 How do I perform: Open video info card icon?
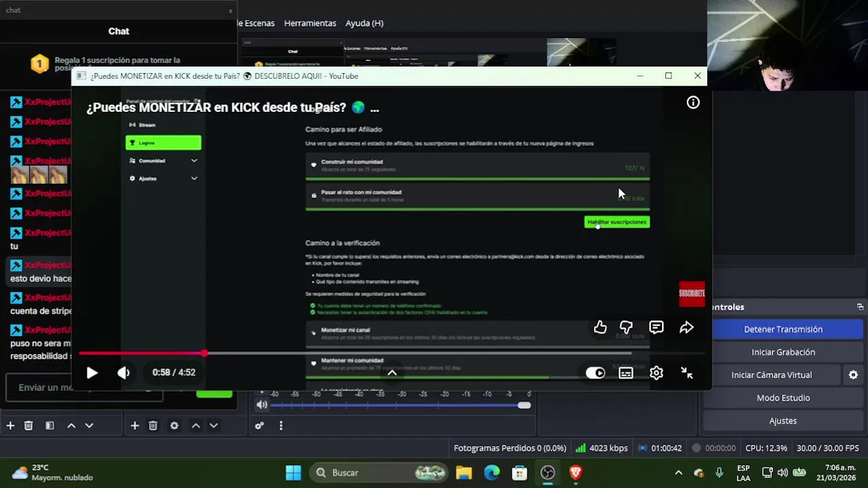[x=693, y=102]
